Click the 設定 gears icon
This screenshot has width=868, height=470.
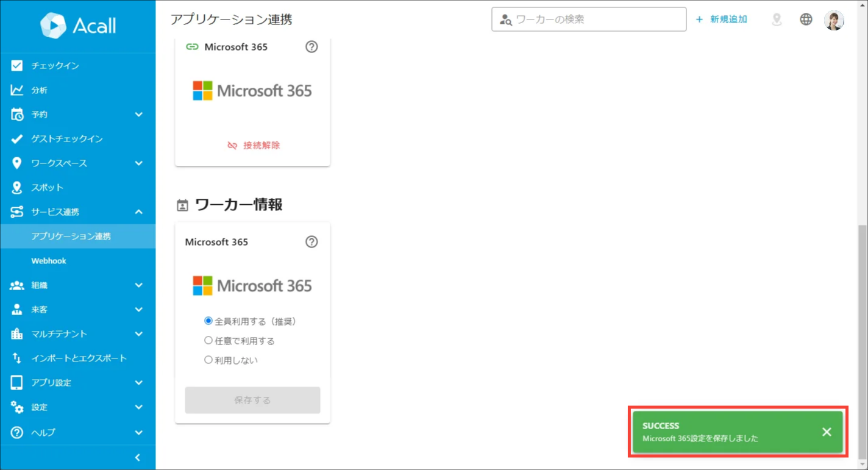click(17, 407)
